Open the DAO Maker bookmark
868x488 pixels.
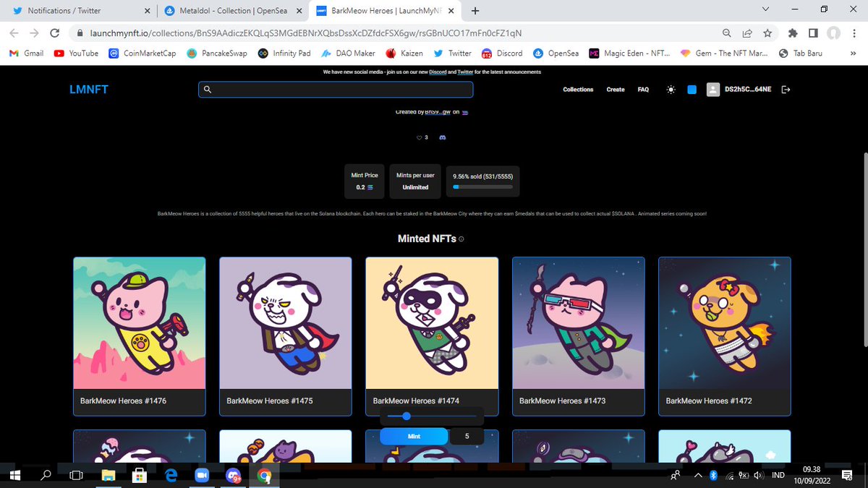349,53
